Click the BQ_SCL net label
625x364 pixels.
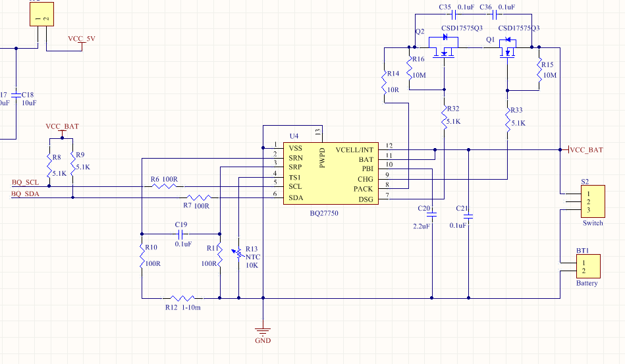(25, 182)
